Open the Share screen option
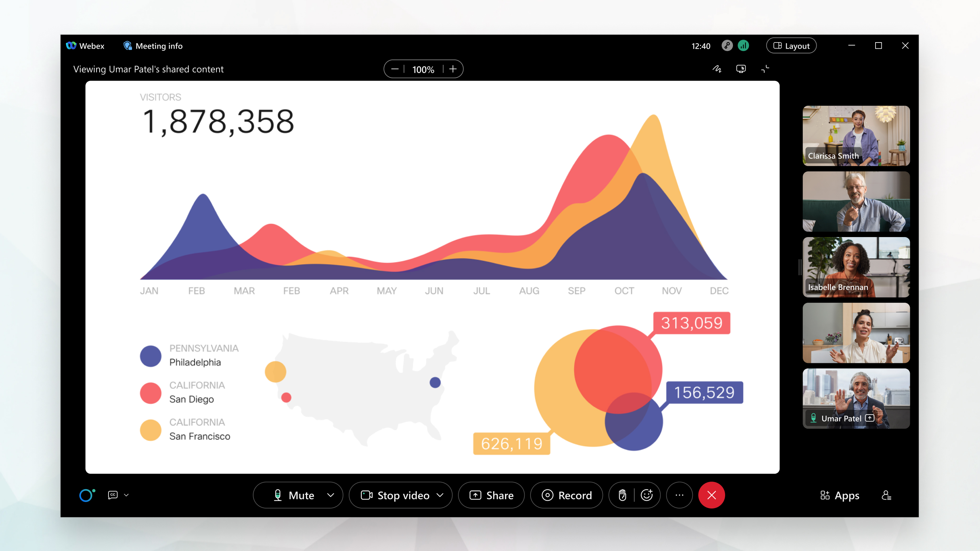The width and height of the screenshot is (980, 551). (x=492, y=495)
